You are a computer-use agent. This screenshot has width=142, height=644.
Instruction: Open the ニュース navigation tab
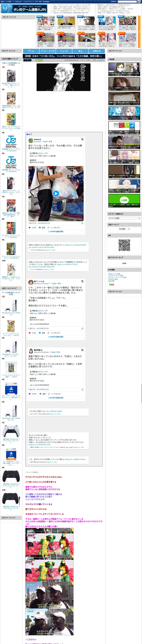64,51
